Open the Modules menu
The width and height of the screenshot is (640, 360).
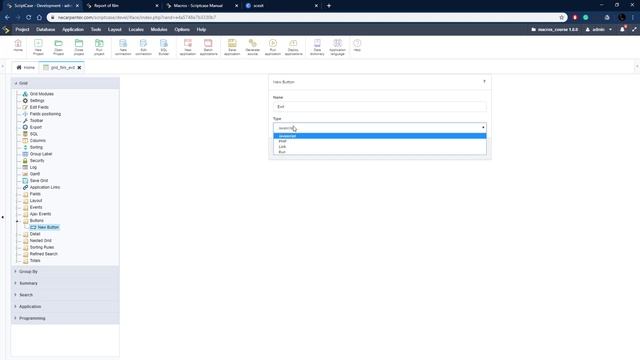(159, 29)
